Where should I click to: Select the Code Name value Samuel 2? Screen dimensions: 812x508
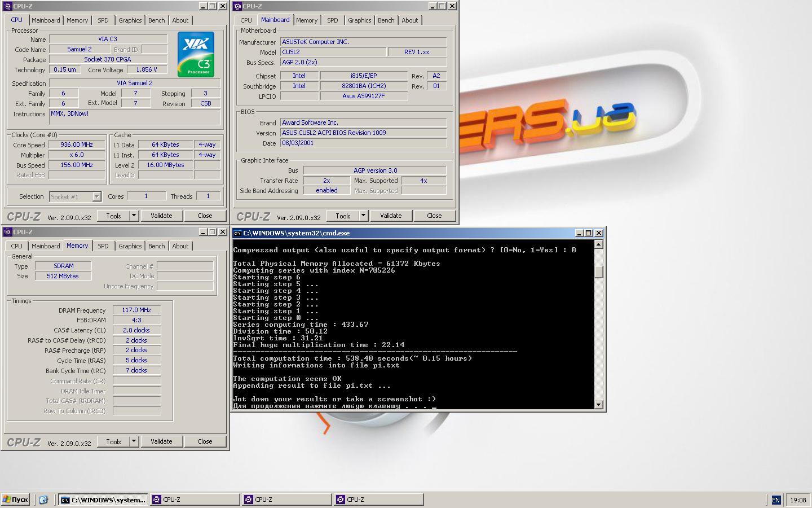(80, 49)
